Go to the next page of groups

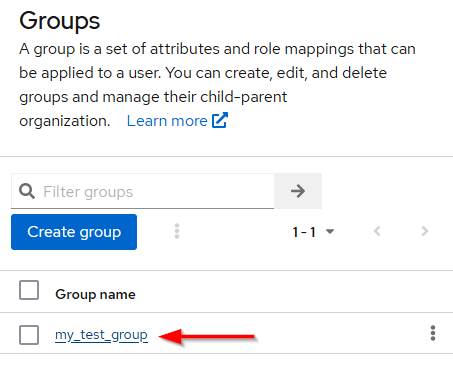click(424, 231)
